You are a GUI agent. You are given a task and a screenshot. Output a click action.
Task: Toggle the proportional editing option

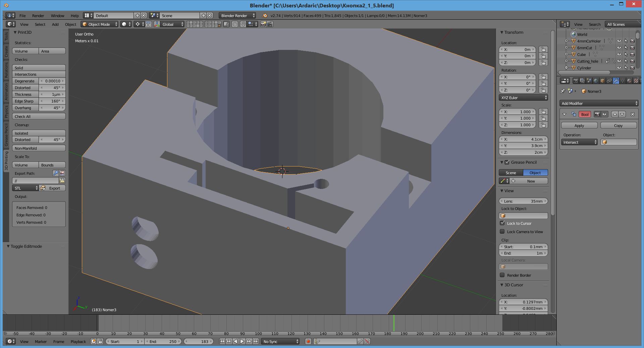point(235,24)
